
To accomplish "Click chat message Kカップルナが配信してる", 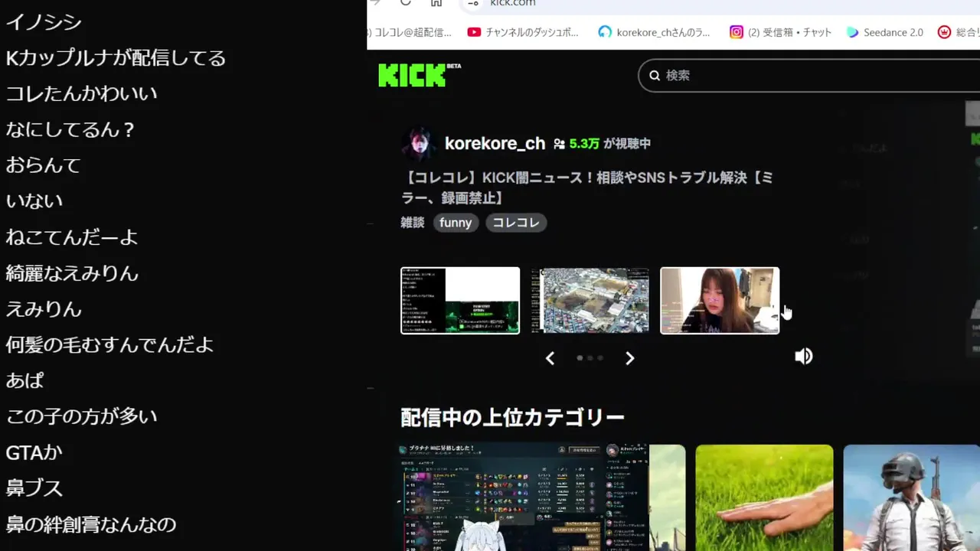I will point(116,57).
